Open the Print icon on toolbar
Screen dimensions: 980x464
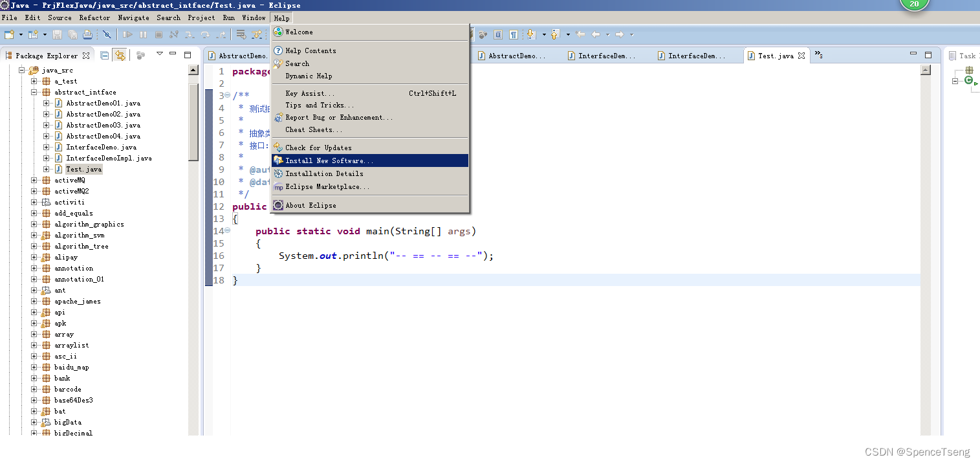(x=87, y=35)
